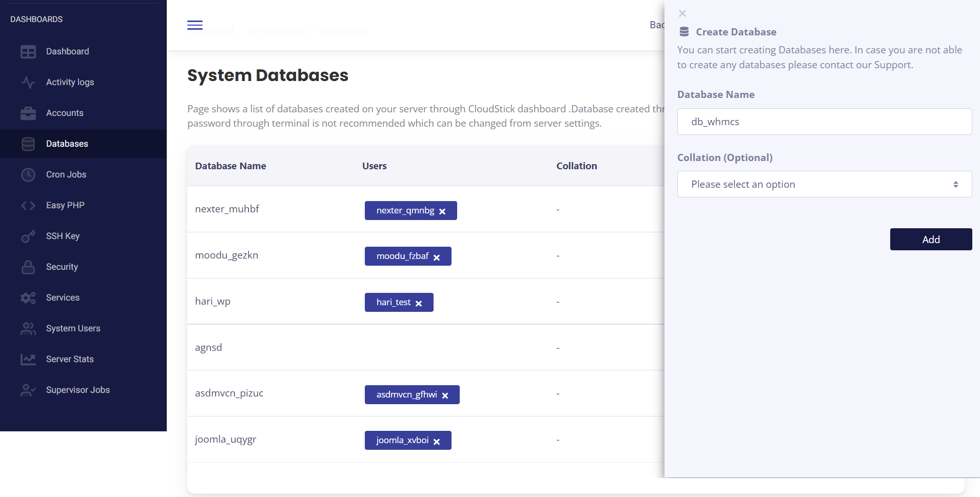This screenshot has width=980, height=497.
Task: Click the Services gears icon
Action: [28, 298]
